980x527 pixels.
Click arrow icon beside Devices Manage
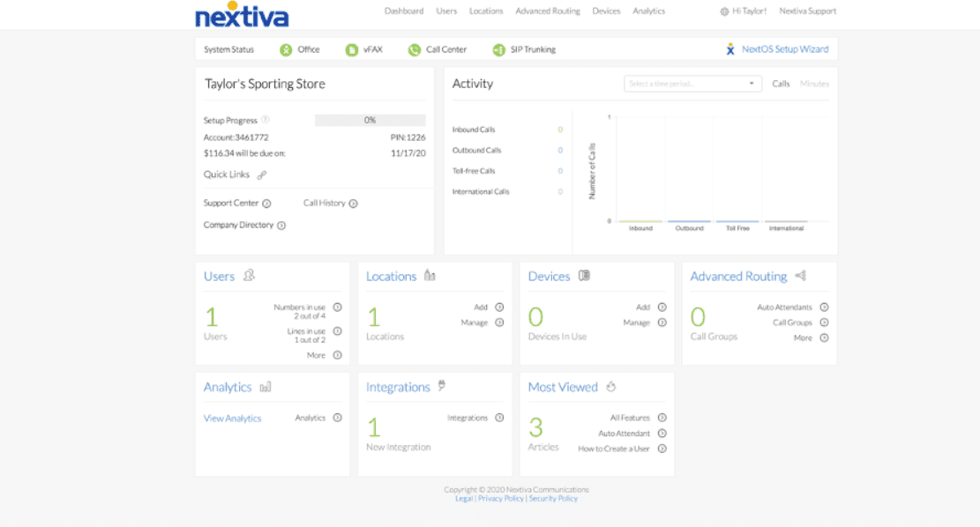662,323
